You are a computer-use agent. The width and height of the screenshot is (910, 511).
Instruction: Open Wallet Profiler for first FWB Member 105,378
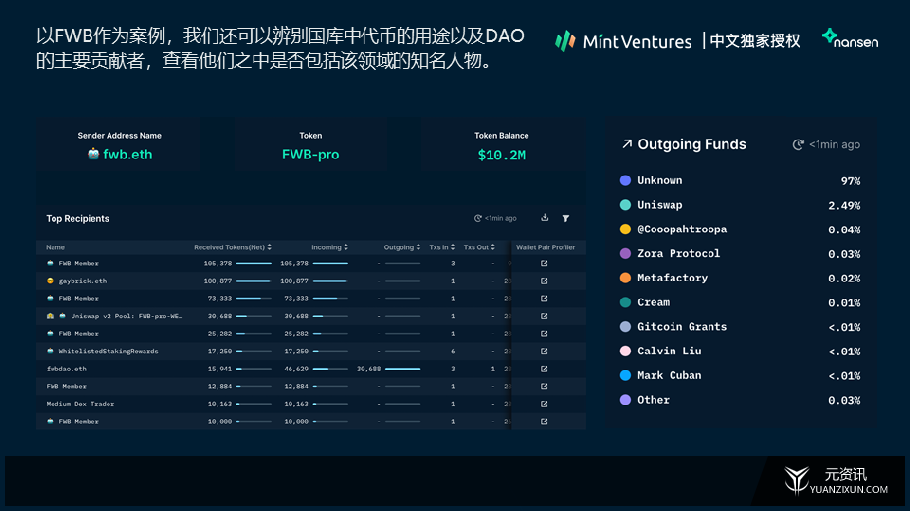544,264
